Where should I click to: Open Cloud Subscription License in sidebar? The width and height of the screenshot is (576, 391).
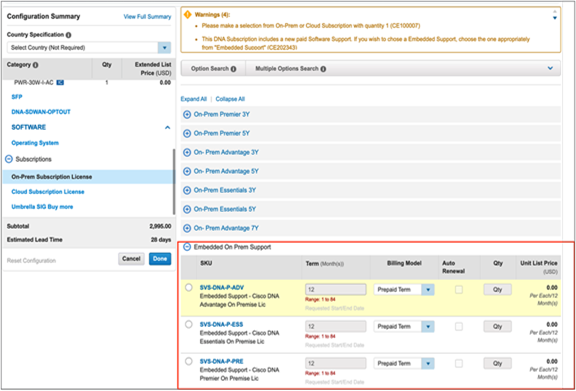click(48, 192)
